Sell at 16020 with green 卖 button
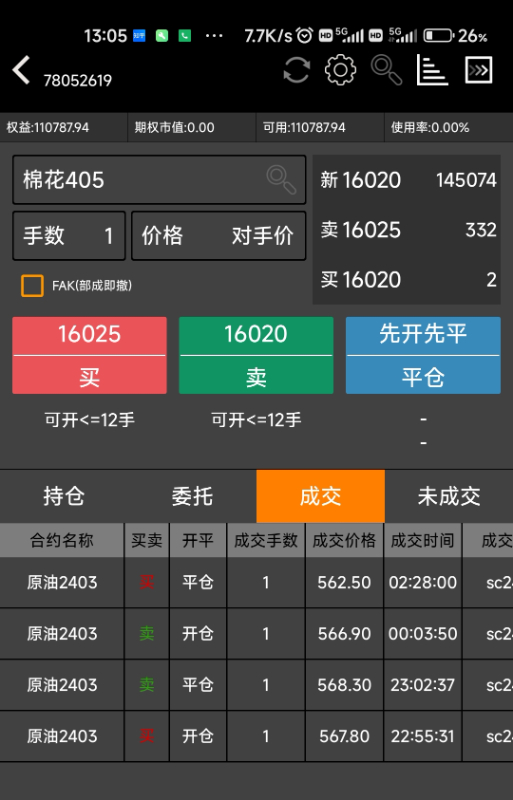This screenshot has width=513, height=800. (256, 355)
